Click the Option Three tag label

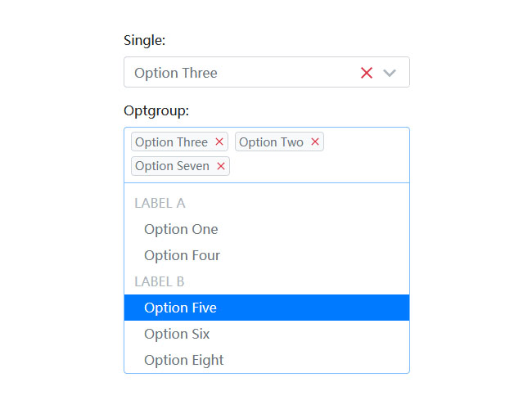click(x=171, y=142)
